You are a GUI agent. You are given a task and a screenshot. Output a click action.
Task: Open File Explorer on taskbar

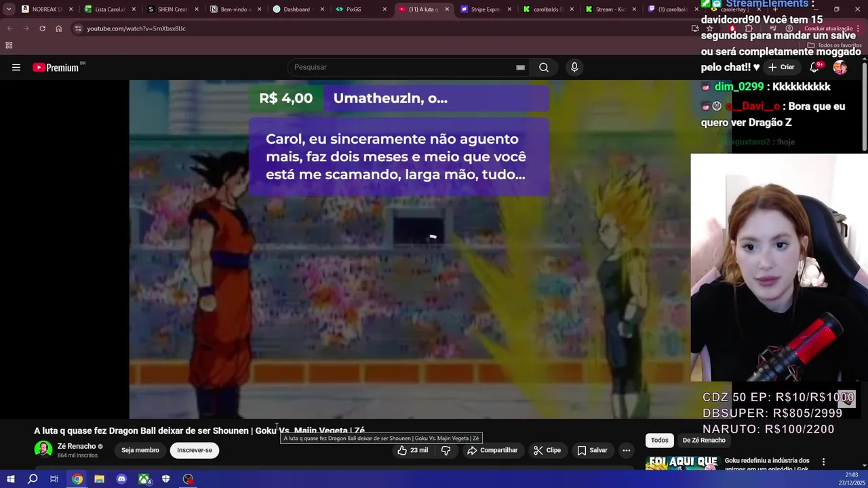click(99, 479)
